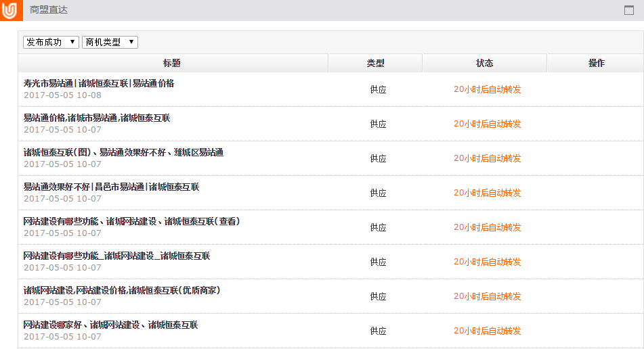
Task: Open listing 易站通效果好不好|昌邑市易站通|诸城恒泰互联
Action: 111,187
